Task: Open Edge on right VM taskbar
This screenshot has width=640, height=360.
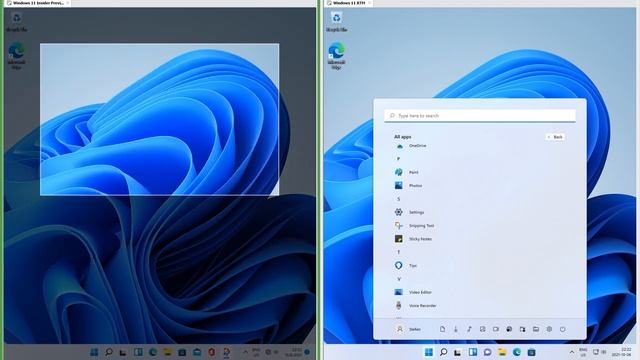Action: click(517, 352)
